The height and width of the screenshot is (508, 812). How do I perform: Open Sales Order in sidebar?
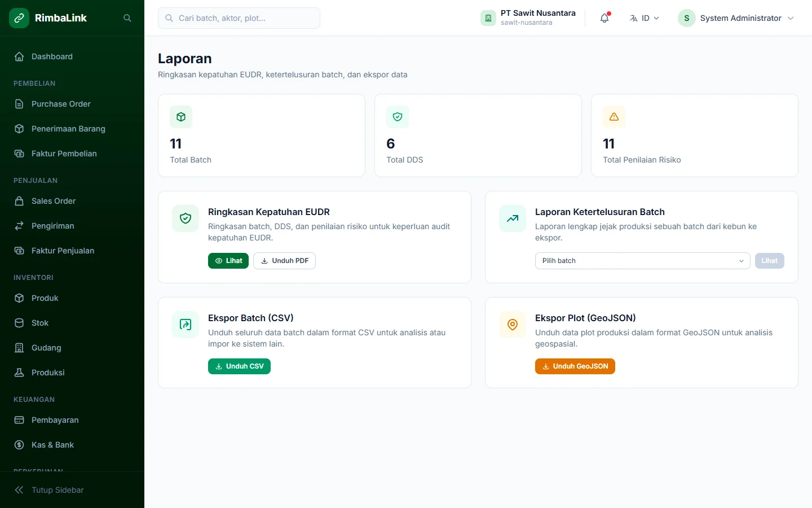(x=72, y=201)
